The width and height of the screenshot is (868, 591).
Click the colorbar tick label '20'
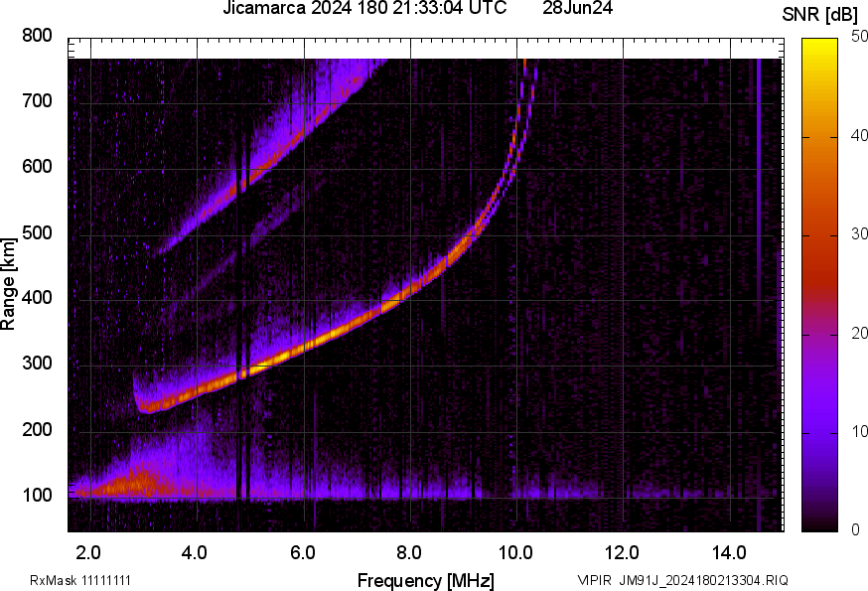(x=859, y=334)
